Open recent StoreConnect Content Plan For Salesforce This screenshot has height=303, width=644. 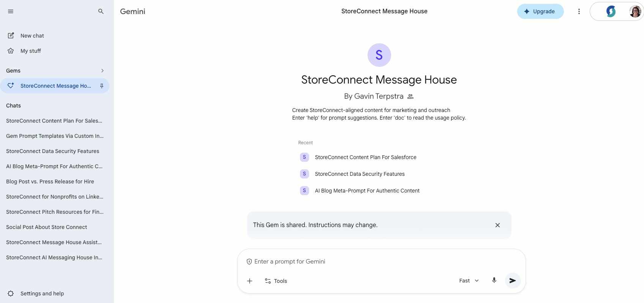358,157
